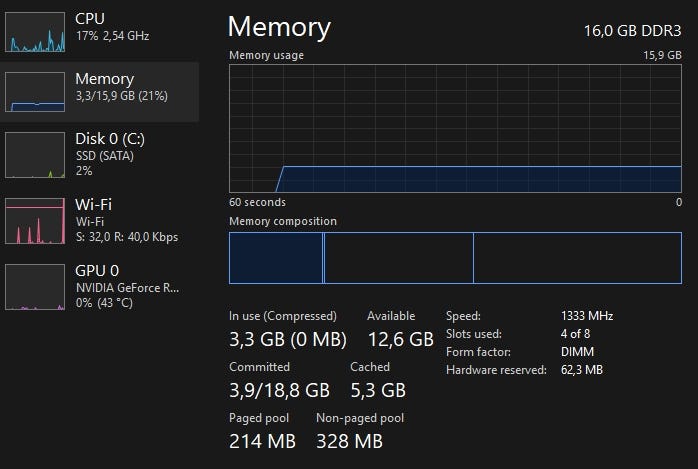
Task: Click the Memory usage history graph
Action: 456,127
